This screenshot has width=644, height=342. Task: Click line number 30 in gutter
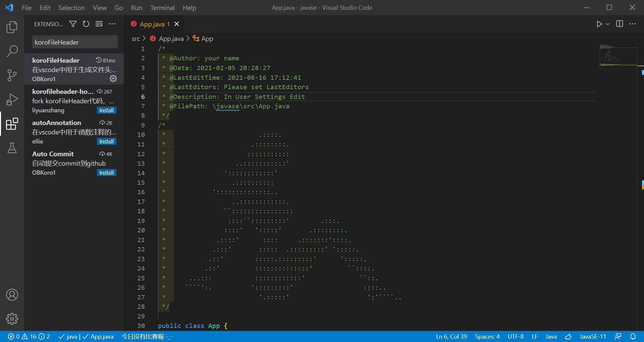tap(141, 326)
